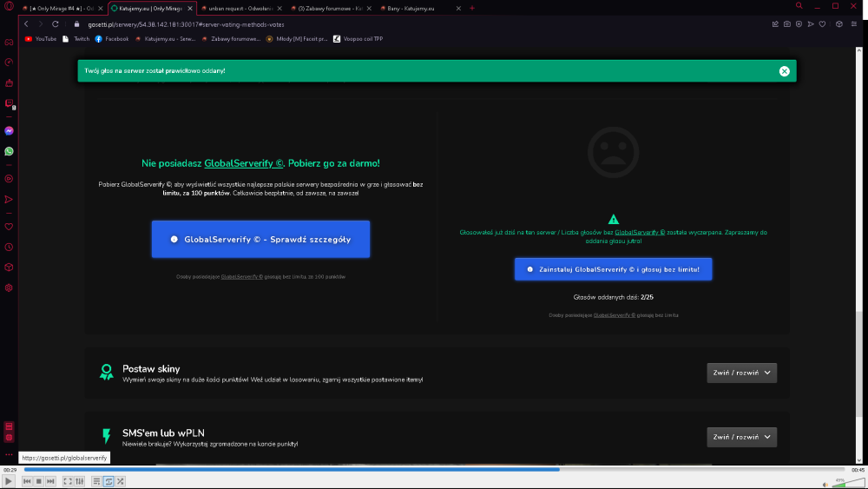868x489 pixels.
Task: Open ad blocker shield icon
Action: click(799, 23)
